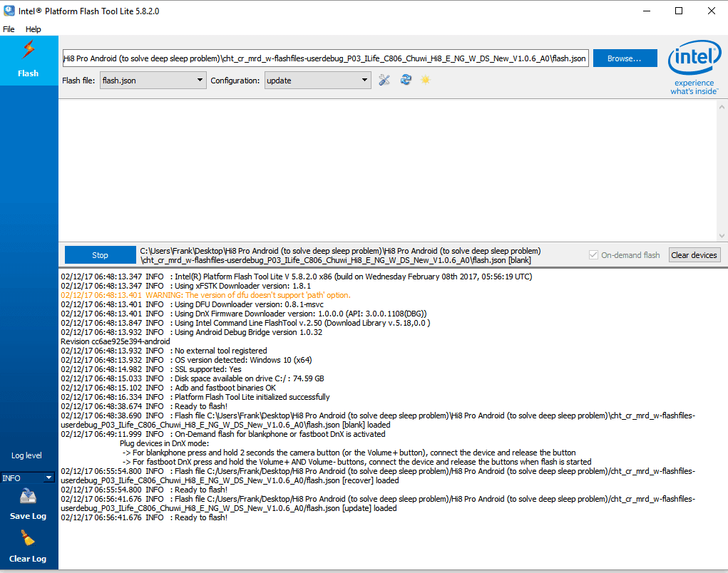
Task: Click the "Adb and fastboot binaries OK" line
Action: [168, 388]
